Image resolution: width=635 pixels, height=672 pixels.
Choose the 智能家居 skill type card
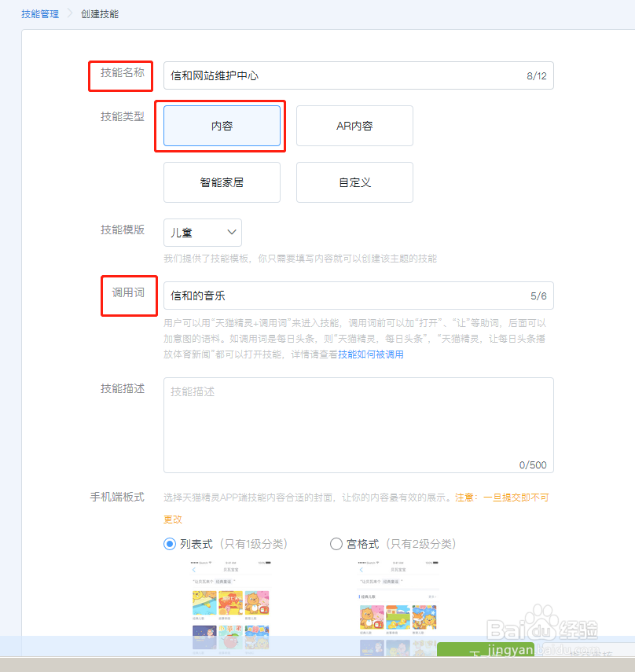222,182
